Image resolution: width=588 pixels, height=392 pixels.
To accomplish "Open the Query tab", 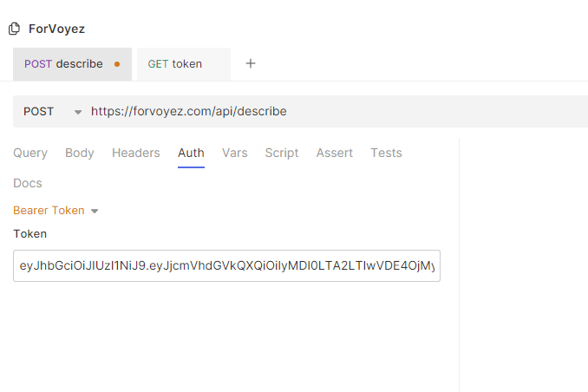I will click(30, 153).
